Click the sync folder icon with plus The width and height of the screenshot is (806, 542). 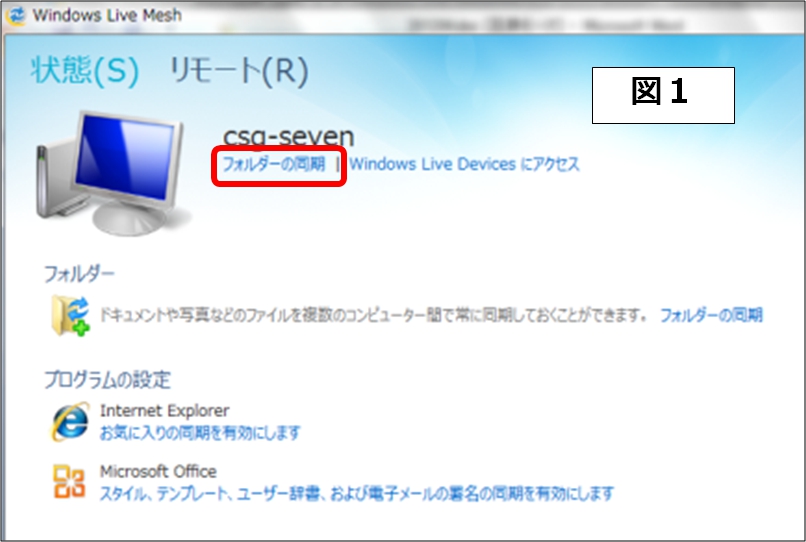coord(70,316)
